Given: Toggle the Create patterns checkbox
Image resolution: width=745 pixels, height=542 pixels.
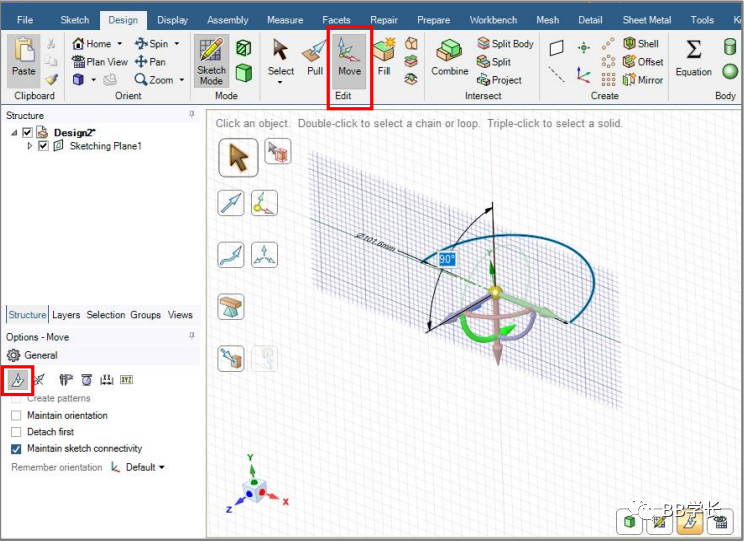Looking at the screenshot, I should tap(16, 398).
